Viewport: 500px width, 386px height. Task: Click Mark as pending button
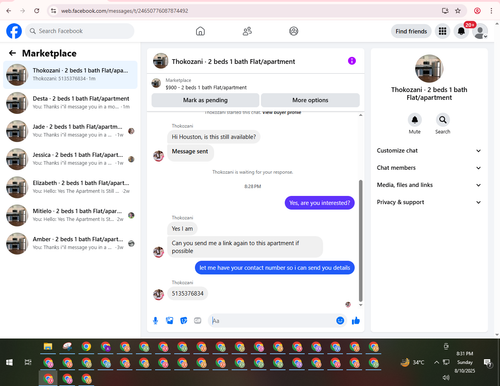[x=205, y=100]
